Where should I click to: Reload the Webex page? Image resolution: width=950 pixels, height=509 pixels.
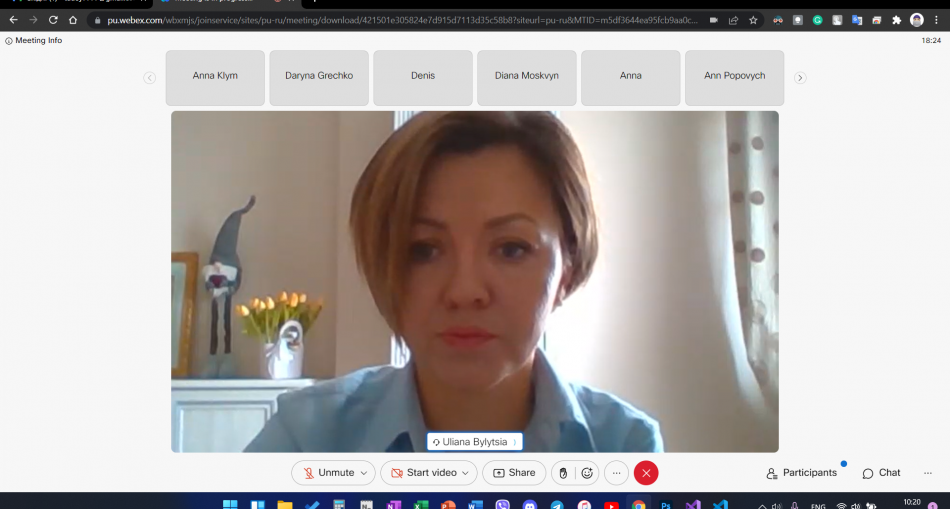[53, 20]
